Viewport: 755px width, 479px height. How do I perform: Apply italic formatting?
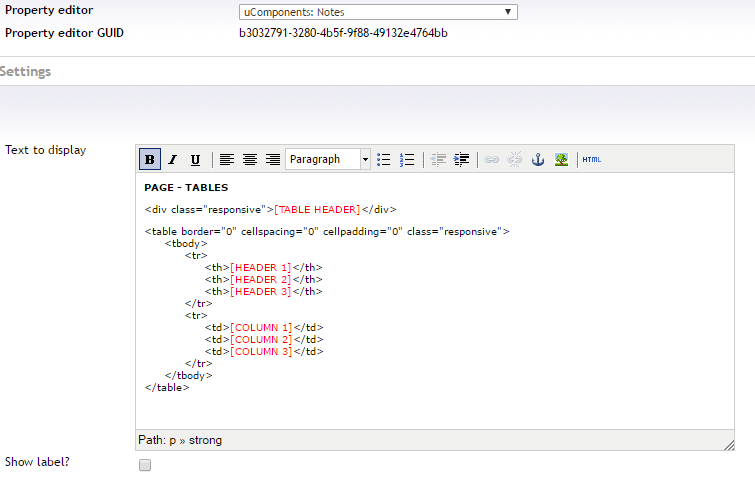click(x=172, y=160)
